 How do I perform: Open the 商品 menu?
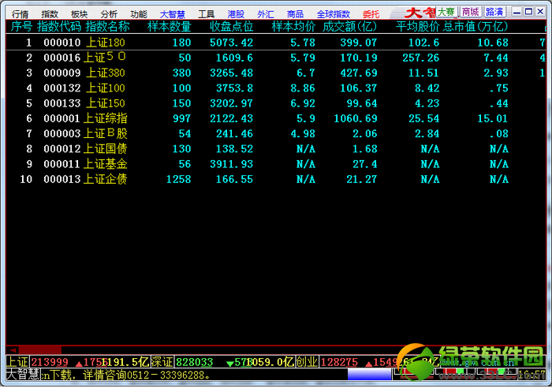[295, 14]
